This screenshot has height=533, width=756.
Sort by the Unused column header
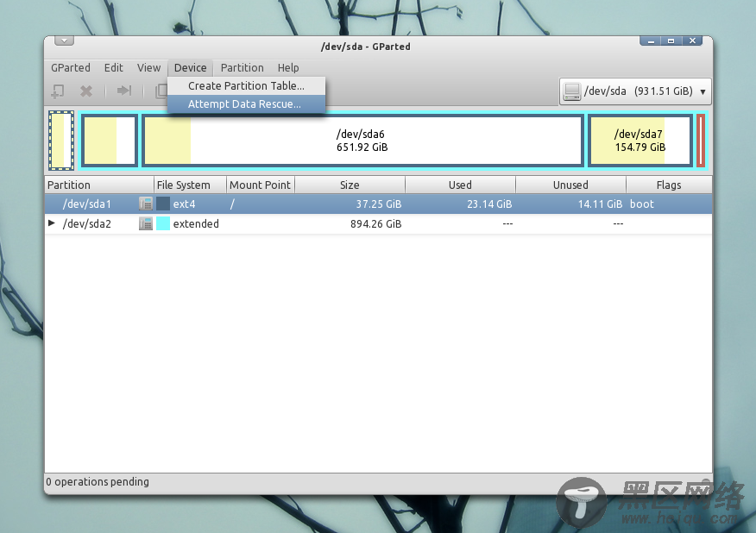(x=570, y=185)
